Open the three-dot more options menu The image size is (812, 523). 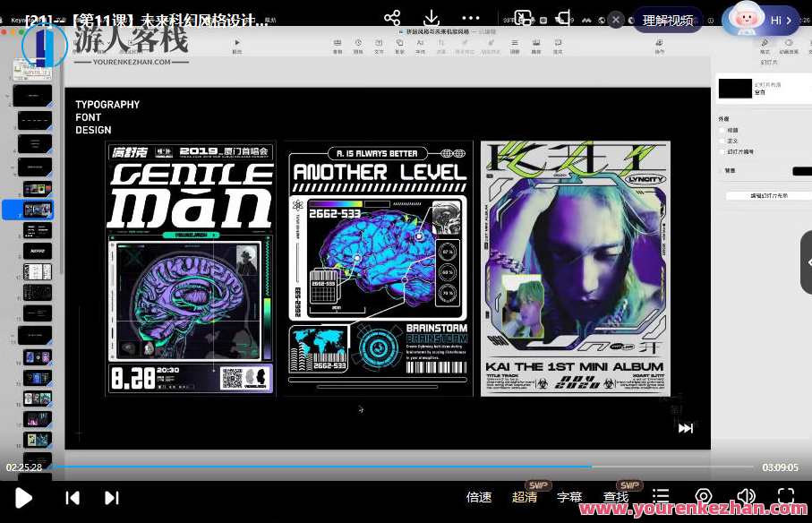[x=471, y=18]
